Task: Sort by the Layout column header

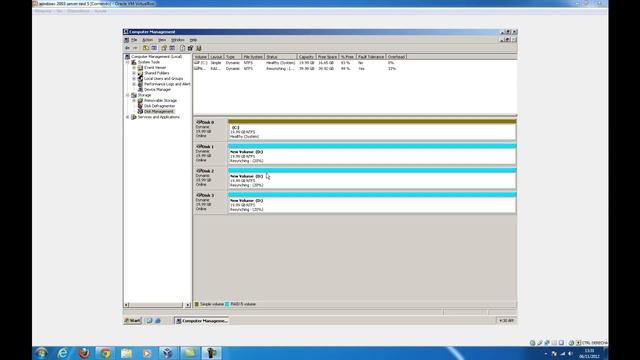Action: pos(216,57)
